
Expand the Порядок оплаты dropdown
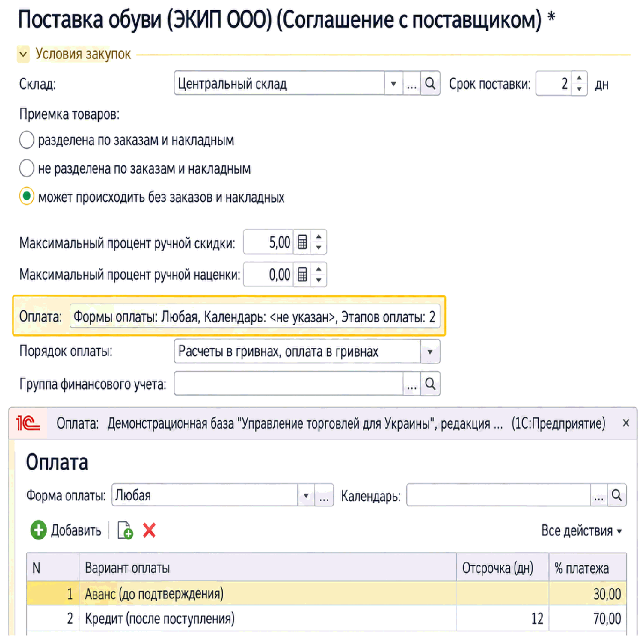(430, 352)
